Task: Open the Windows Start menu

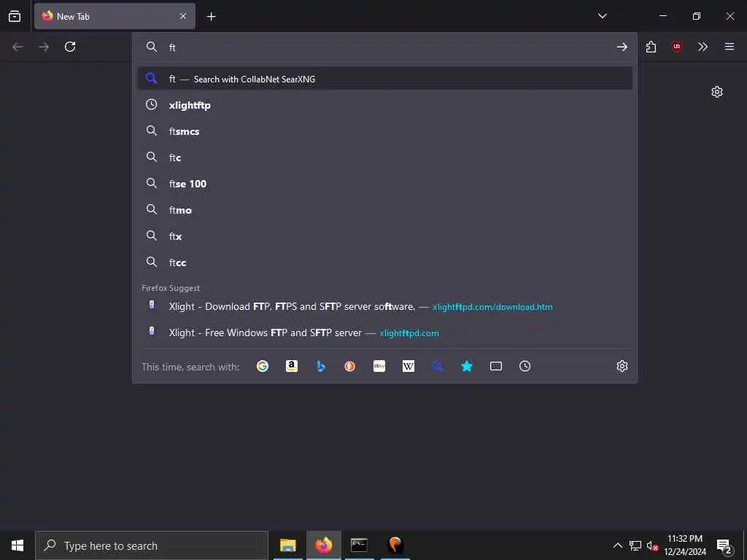Action: click(18, 545)
